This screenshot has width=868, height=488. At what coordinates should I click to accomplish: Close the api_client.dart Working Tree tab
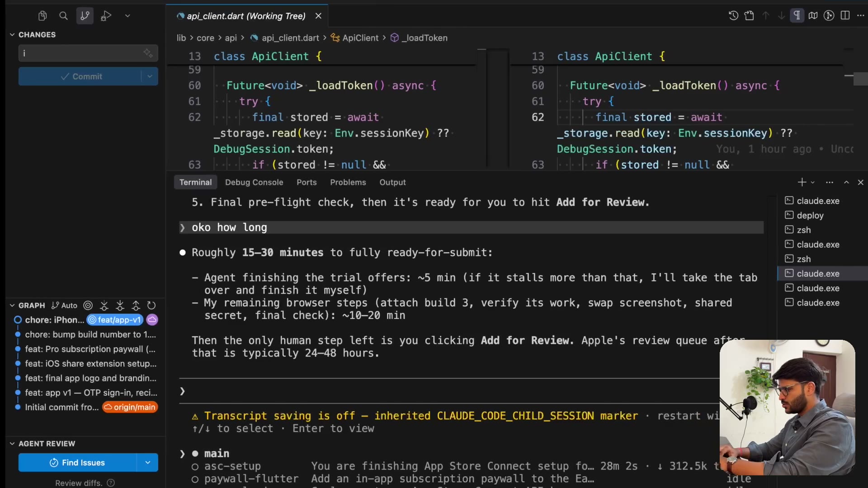318,16
